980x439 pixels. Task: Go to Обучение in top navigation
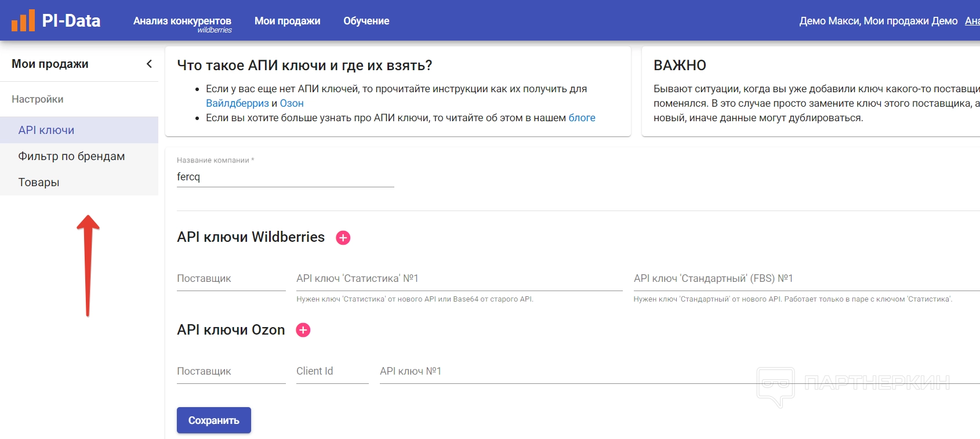366,21
